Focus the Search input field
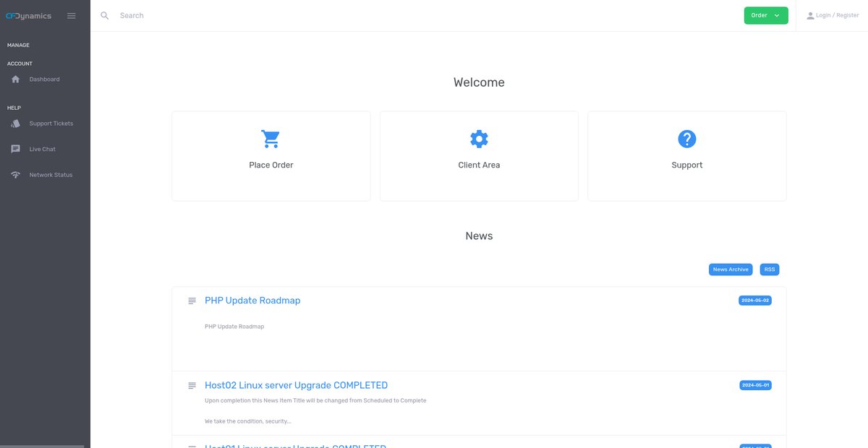Image resolution: width=868 pixels, height=448 pixels. pyautogui.click(x=427, y=15)
